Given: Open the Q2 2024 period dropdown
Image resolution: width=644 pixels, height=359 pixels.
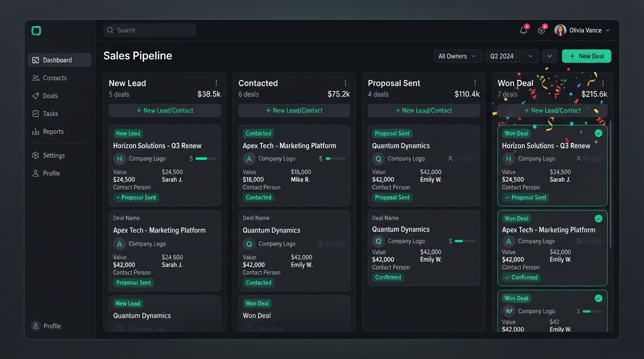Looking at the screenshot, I should 512,56.
